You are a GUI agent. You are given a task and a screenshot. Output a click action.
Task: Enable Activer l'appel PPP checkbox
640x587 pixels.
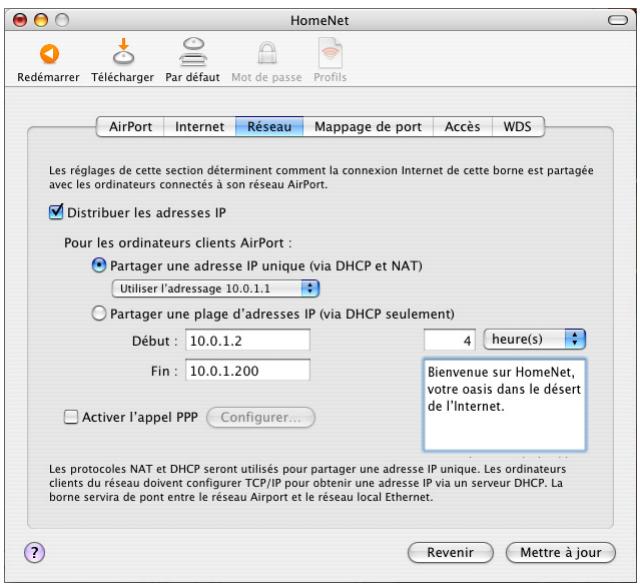tap(71, 417)
